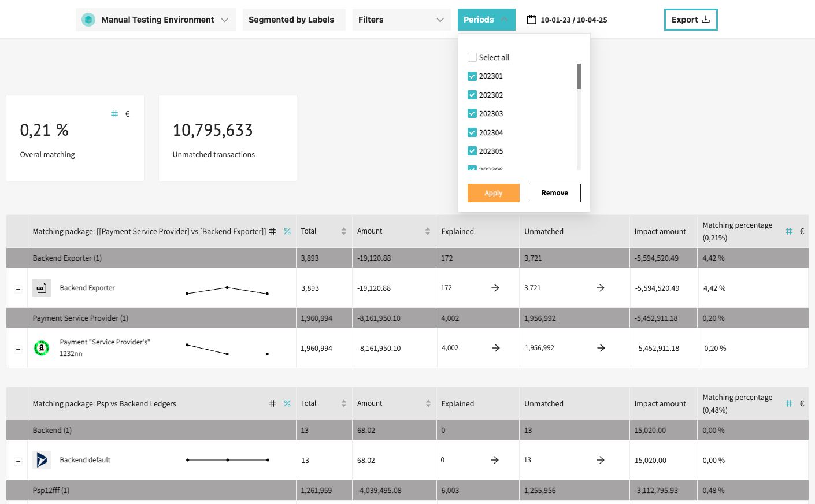Uncheck the 202304 period checkbox

[x=472, y=132]
